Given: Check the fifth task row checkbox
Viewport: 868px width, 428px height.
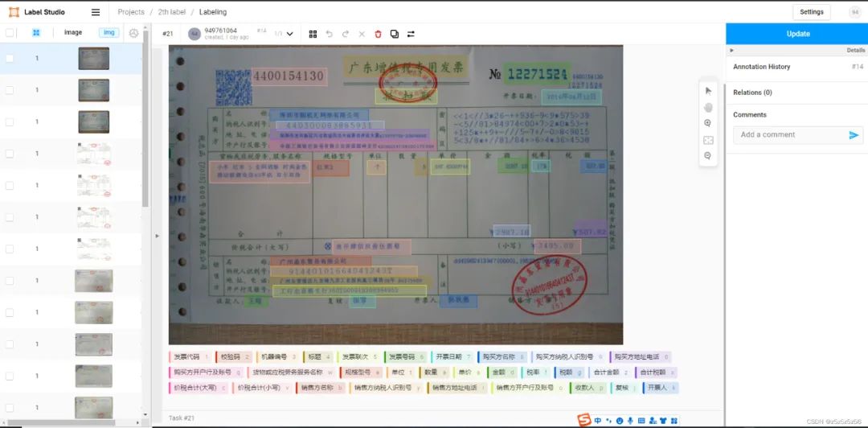Looking at the screenshot, I should point(10,185).
